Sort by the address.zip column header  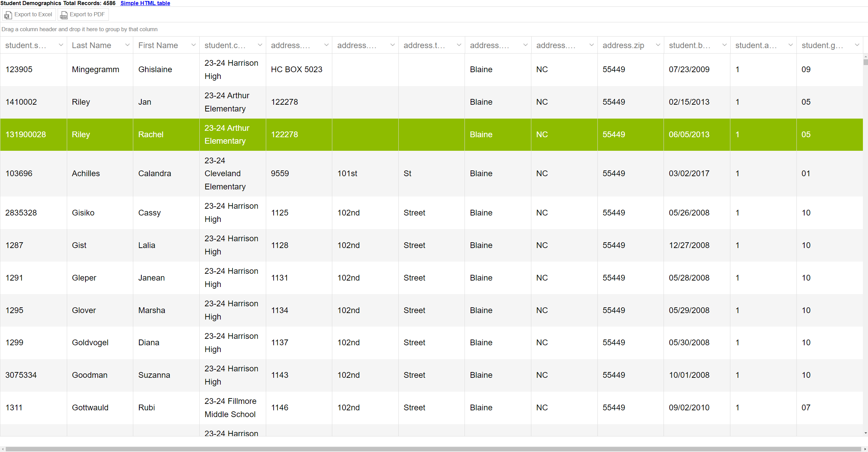623,45
